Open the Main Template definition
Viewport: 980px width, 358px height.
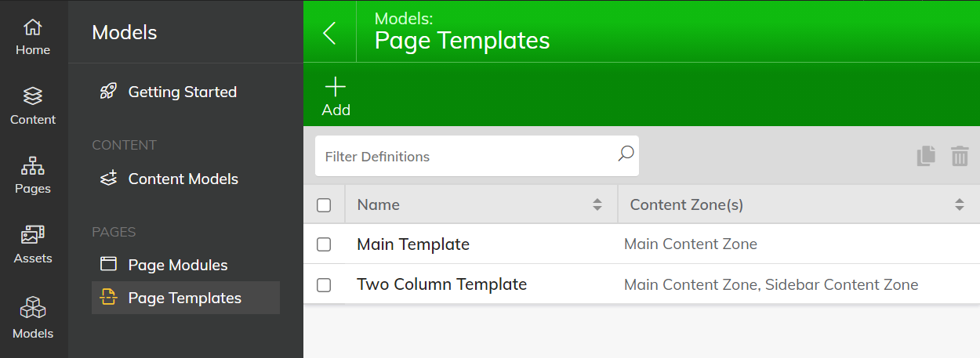coord(413,244)
